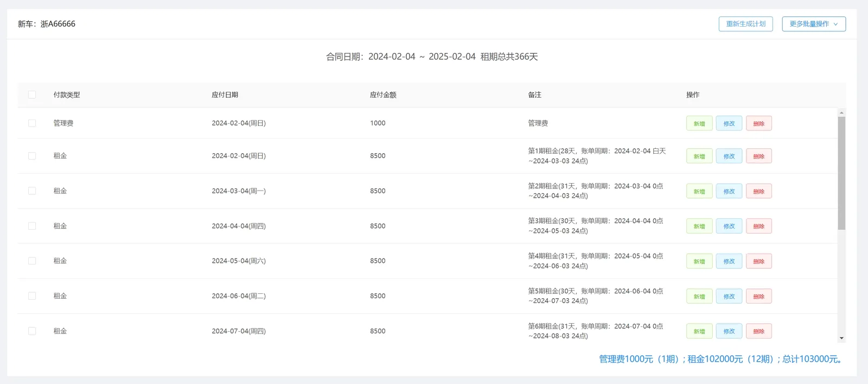The width and height of the screenshot is (868, 384).
Task: Click 删除 in the 第1期租金 row
Action: coord(759,156)
